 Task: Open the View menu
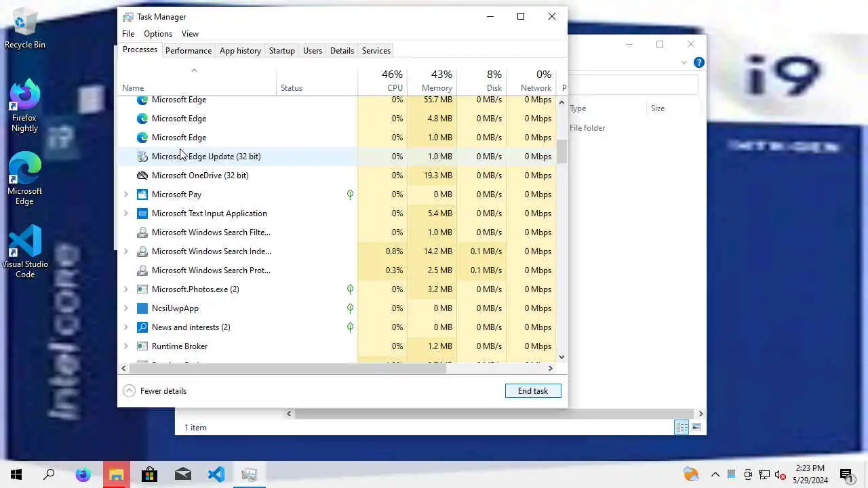coord(190,34)
